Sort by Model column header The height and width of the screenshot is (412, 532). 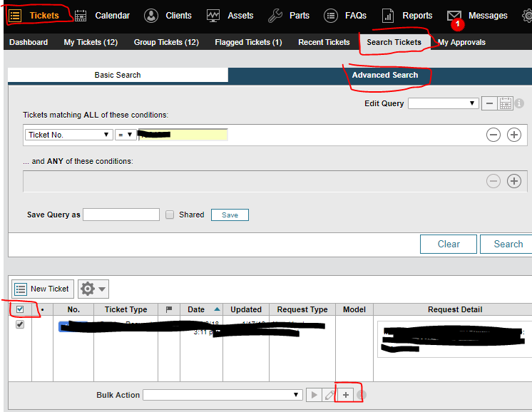pyautogui.click(x=354, y=309)
